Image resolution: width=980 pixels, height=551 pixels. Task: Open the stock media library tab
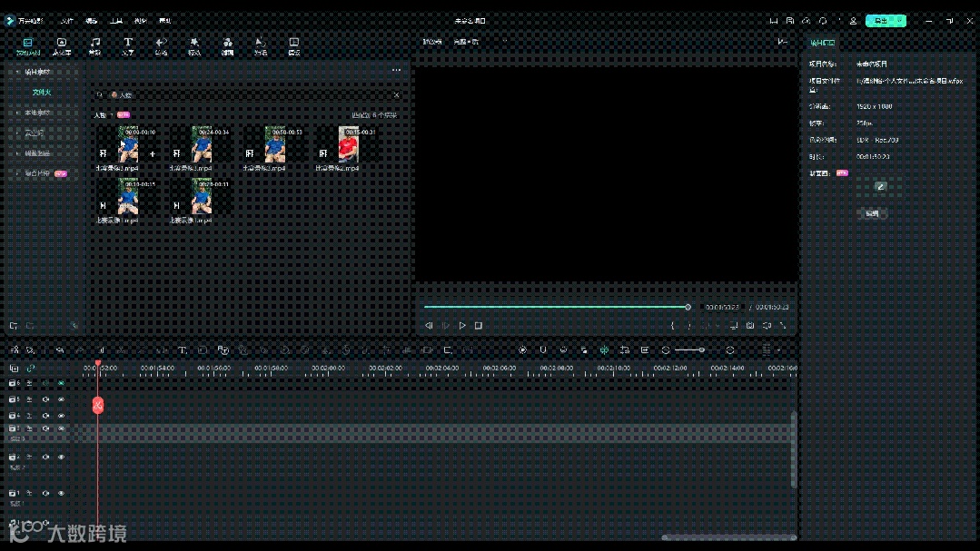point(61,46)
